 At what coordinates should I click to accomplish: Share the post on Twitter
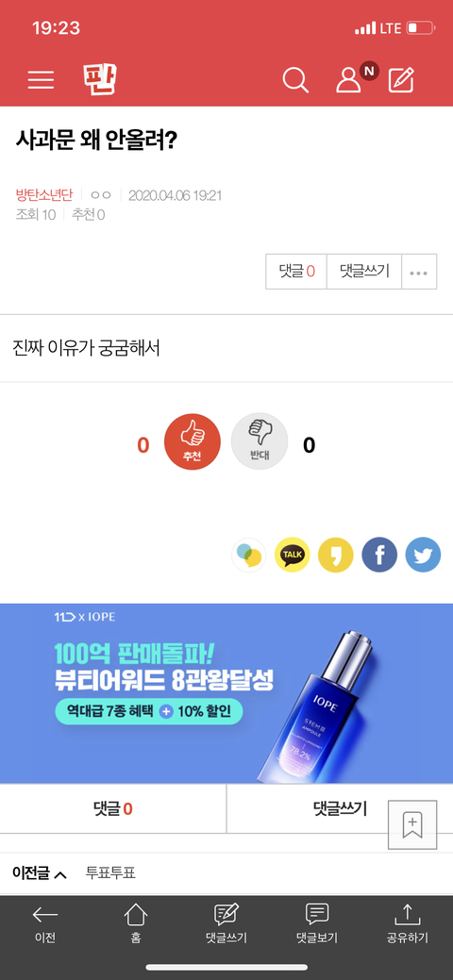[x=423, y=555]
